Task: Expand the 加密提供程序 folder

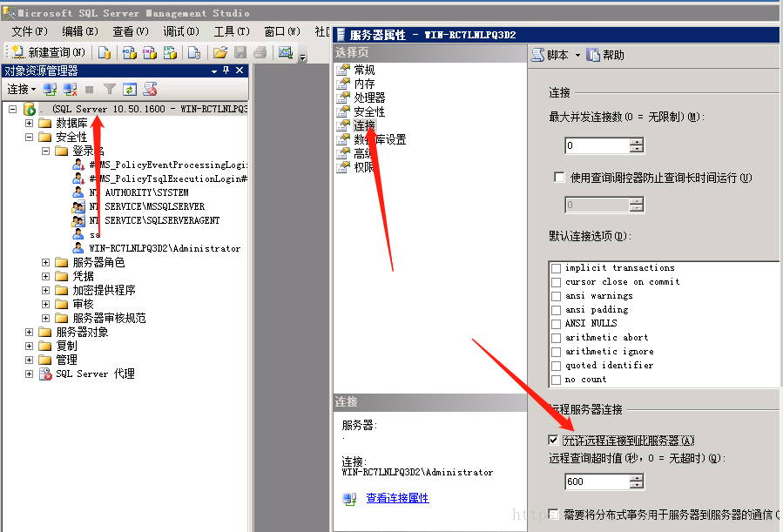Action: (46, 291)
